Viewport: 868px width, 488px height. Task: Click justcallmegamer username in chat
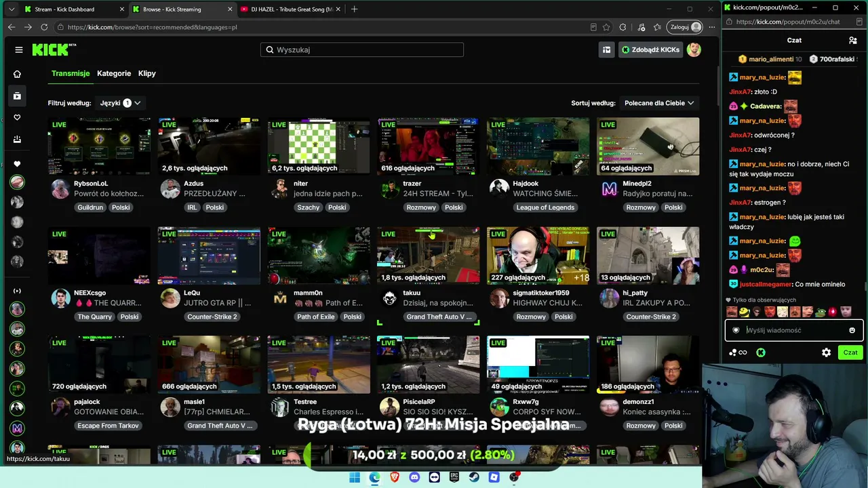pos(766,285)
